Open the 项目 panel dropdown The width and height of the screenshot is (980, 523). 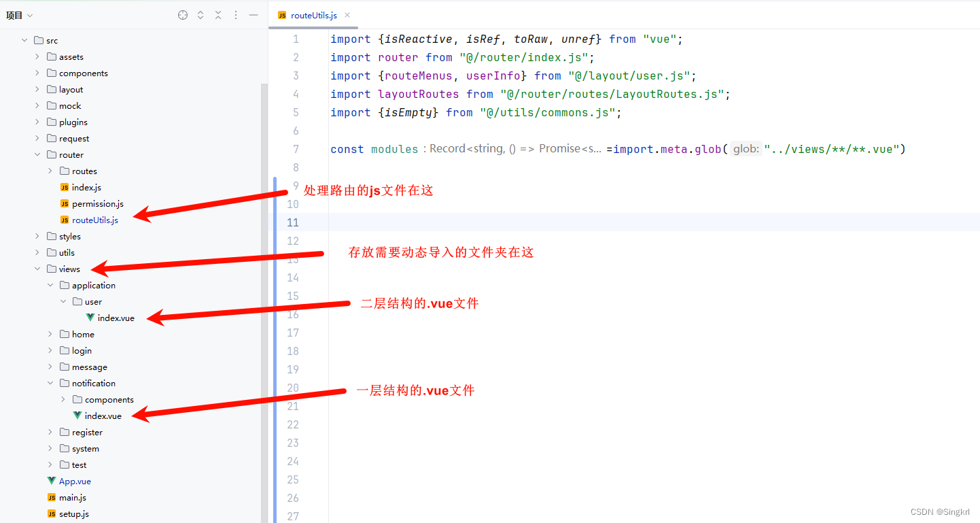point(20,14)
